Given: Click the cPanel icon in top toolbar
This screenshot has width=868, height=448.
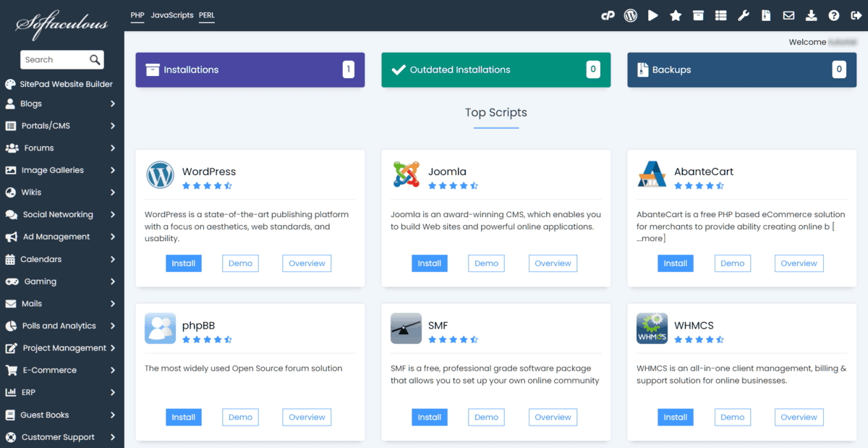Looking at the screenshot, I should 608,15.
